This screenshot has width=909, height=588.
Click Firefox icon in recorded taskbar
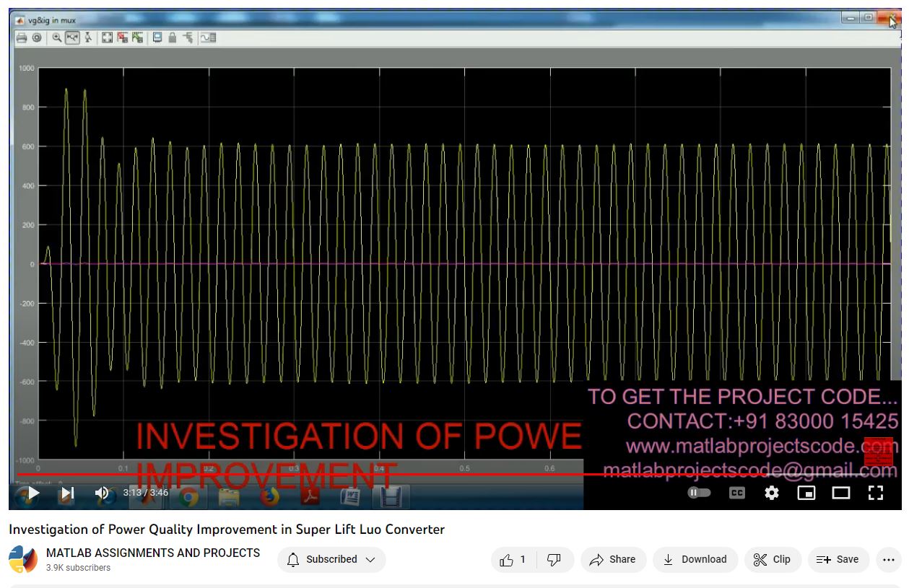(269, 497)
